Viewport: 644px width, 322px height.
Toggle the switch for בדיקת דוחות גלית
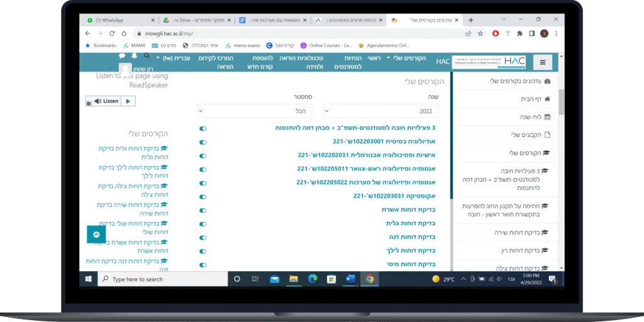(x=203, y=223)
